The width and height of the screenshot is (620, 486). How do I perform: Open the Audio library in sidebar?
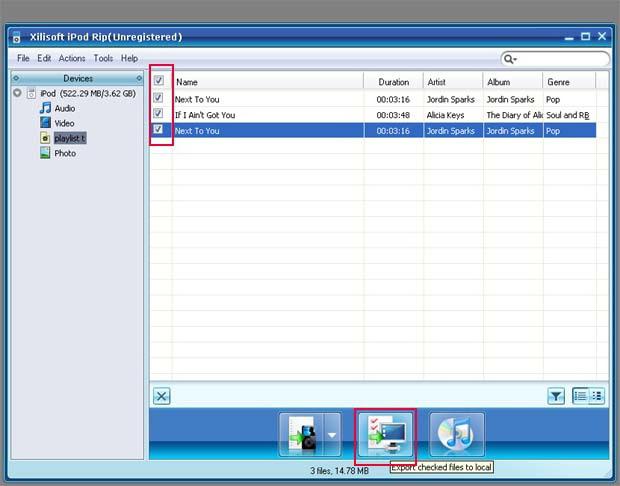[x=64, y=108]
